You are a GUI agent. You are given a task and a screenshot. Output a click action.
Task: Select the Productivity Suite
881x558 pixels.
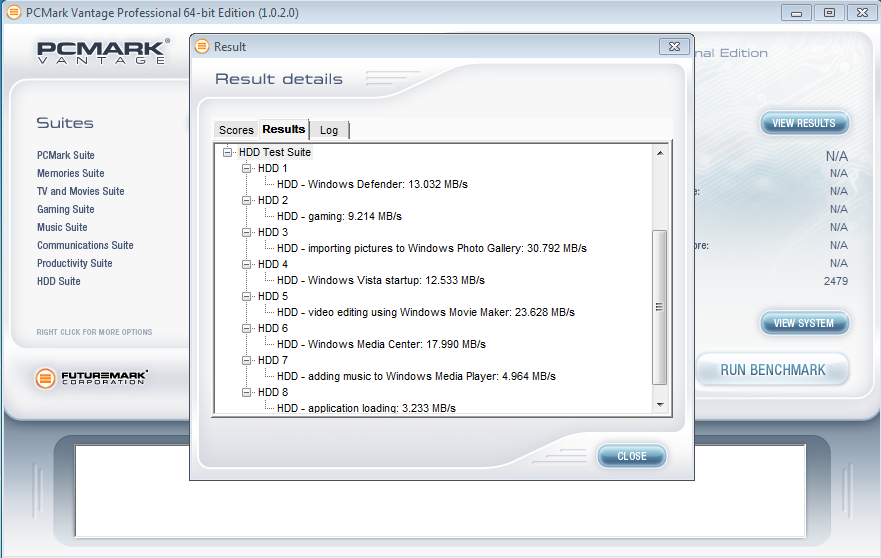pyautogui.click(x=75, y=263)
